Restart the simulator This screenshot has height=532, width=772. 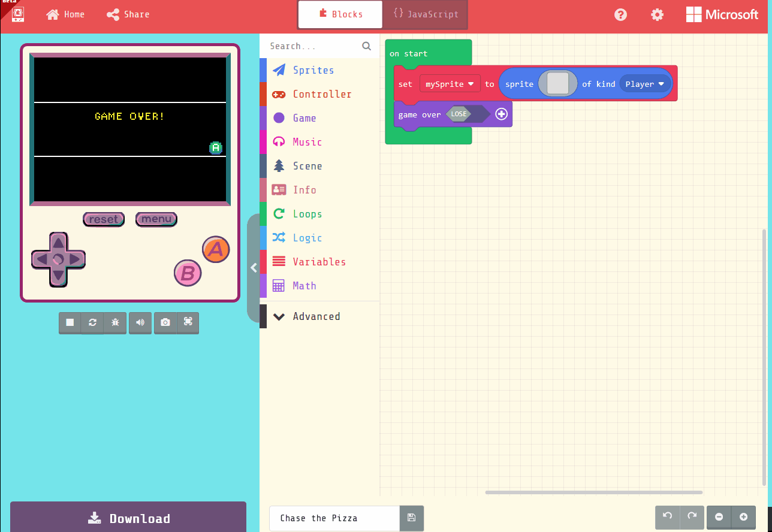coord(92,323)
